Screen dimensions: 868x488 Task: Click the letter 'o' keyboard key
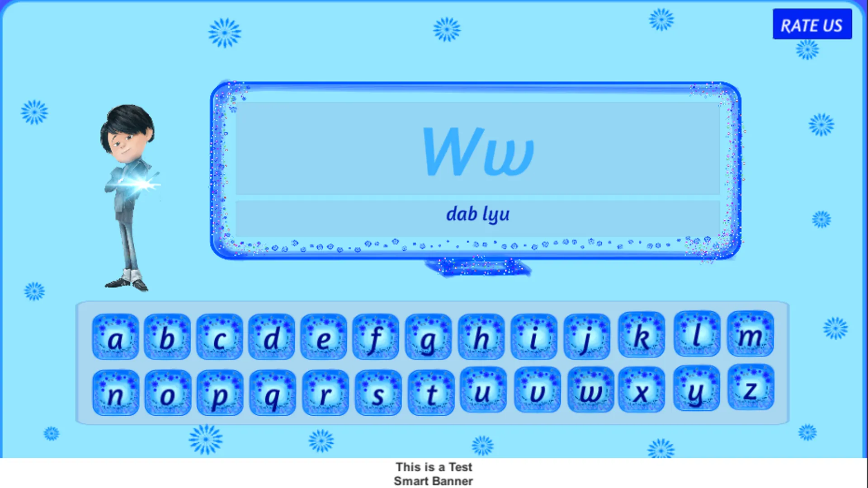(169, 391)
